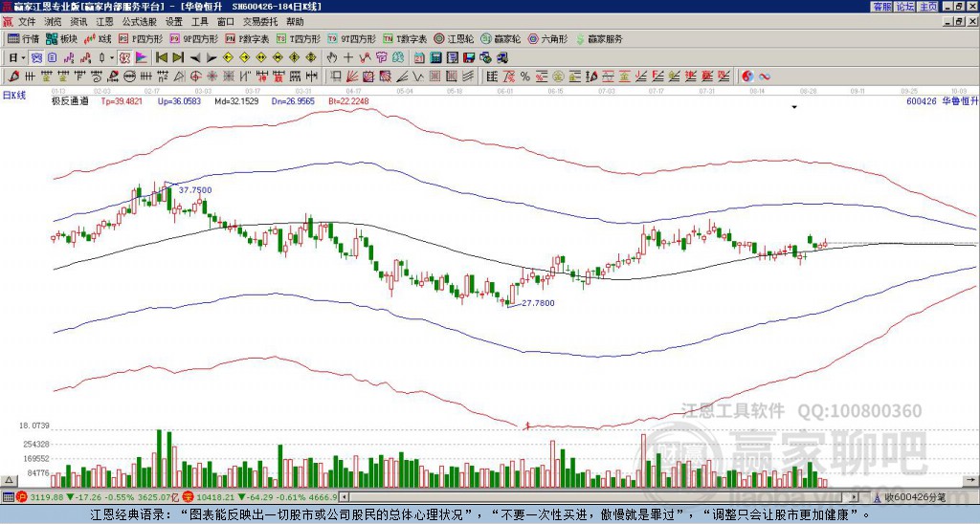Switch to the K线 candlestick chart
Image resolution: width=980 pixels, height=524 pixels.
(x=97, y=38)
